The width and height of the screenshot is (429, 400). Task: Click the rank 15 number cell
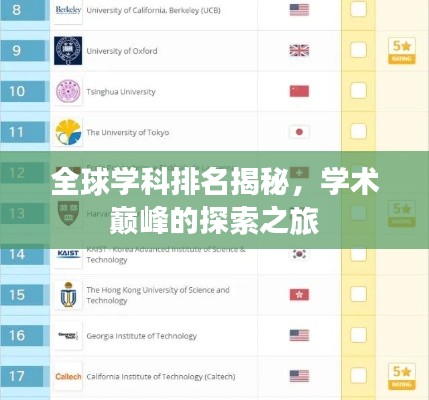22,295
